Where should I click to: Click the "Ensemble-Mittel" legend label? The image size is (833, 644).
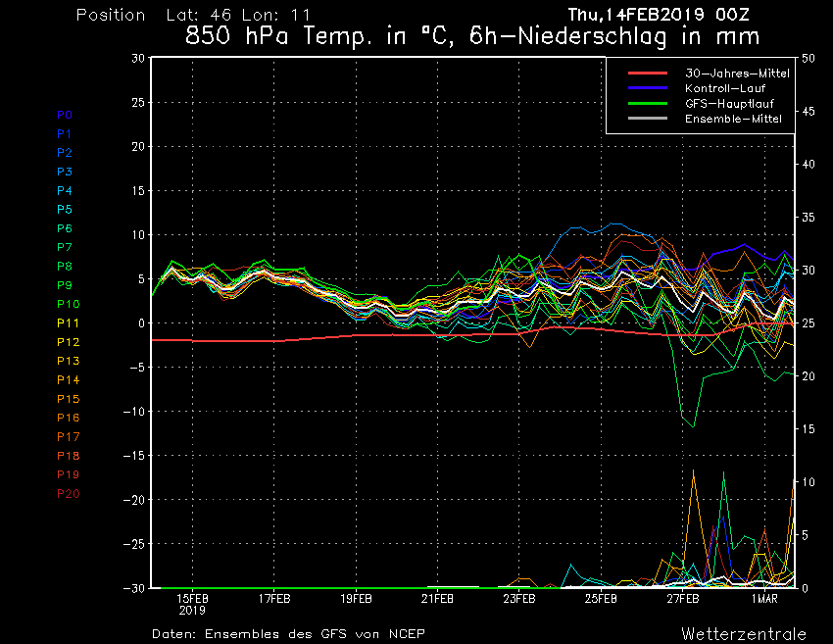(733, 119)
